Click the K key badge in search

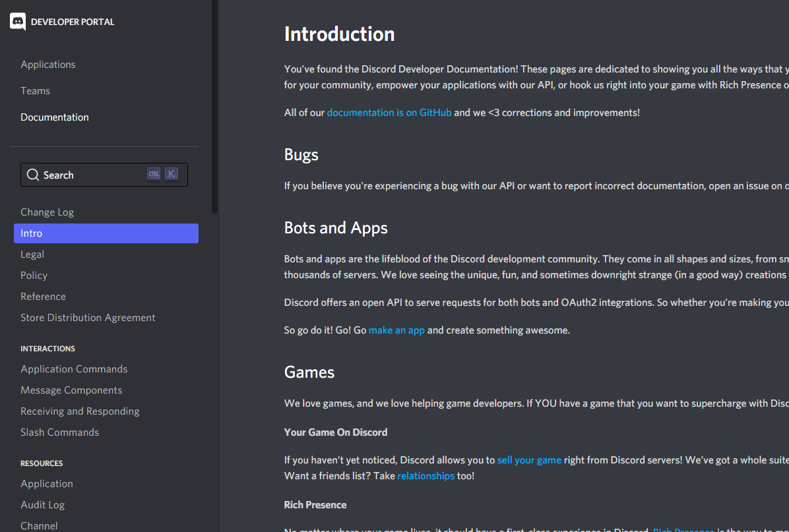tap(172, 174)
